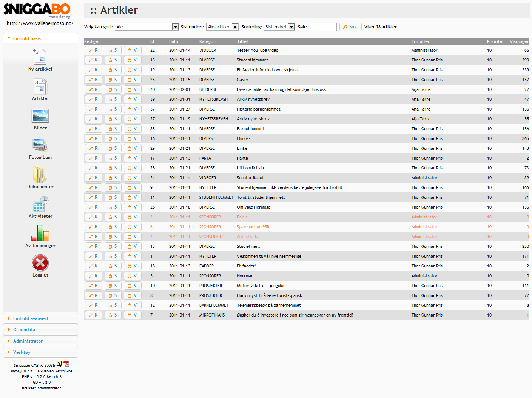Click the Forfatter column header
This screenshot has height=398, width=532.
click(421, 41)
